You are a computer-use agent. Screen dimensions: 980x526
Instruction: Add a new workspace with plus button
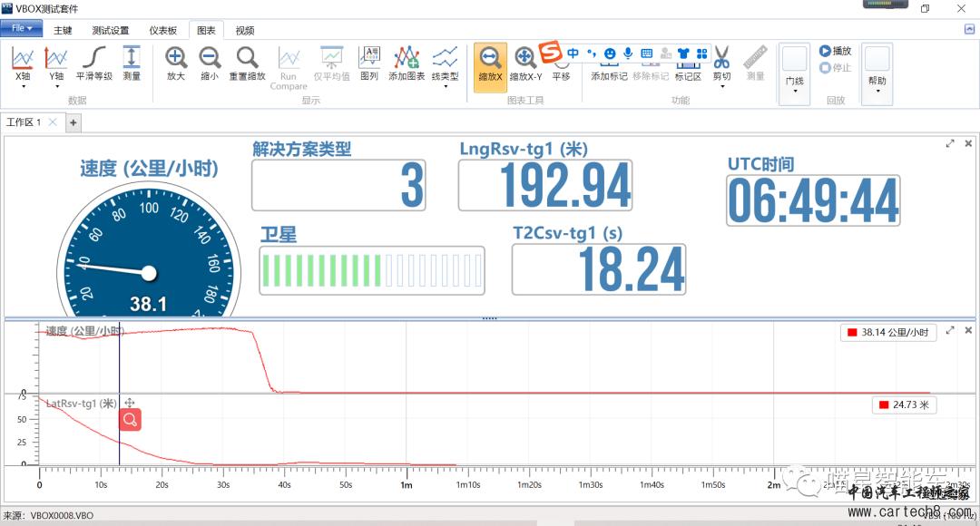[73, 123]
